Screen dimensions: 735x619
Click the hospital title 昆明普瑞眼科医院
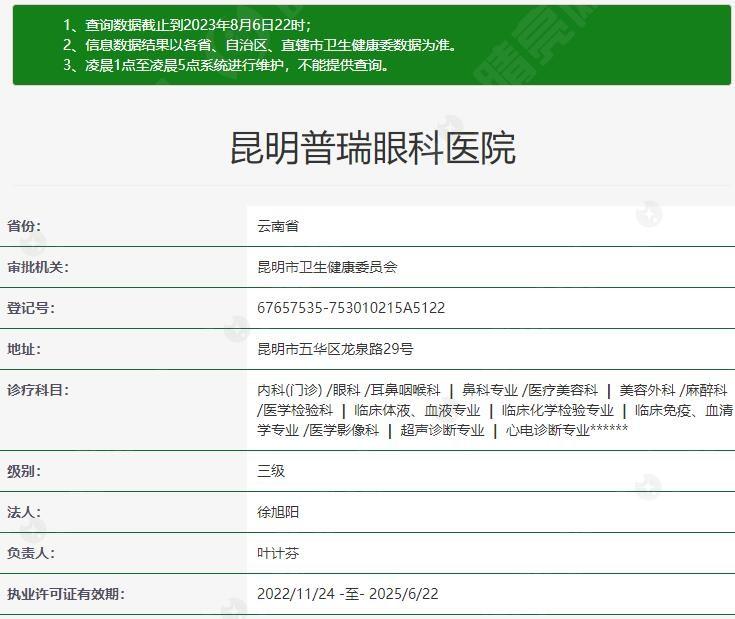pos(373,148)
